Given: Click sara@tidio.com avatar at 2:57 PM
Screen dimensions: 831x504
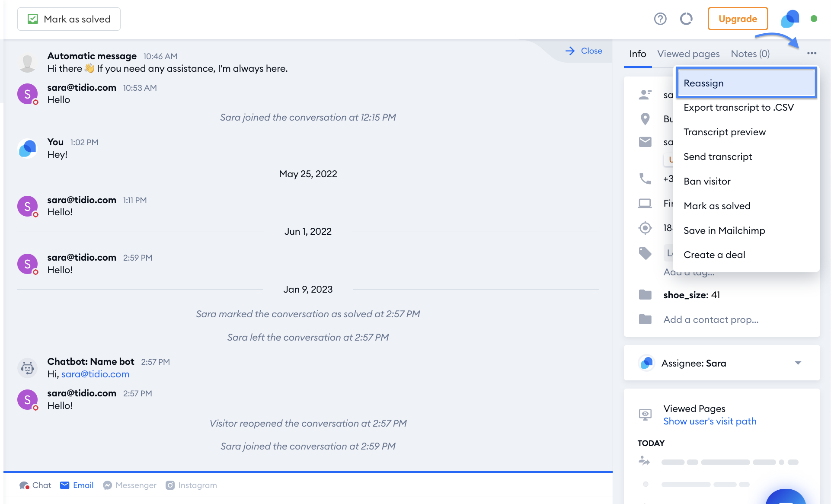Looking at the screenshot, I should point(27,399).
